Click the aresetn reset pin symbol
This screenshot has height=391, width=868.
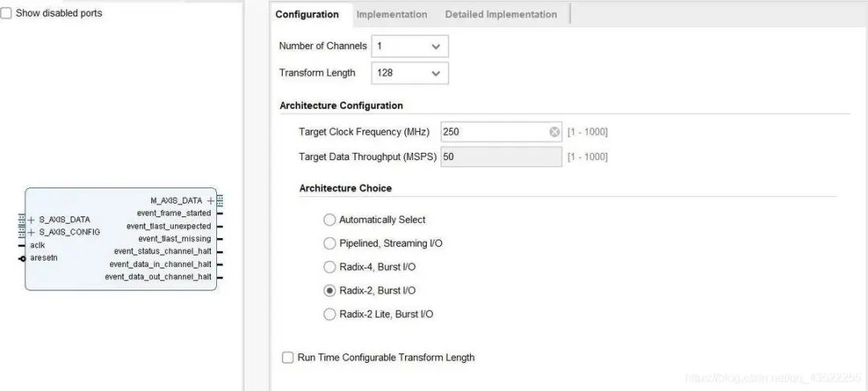click(x=23, y=258)
